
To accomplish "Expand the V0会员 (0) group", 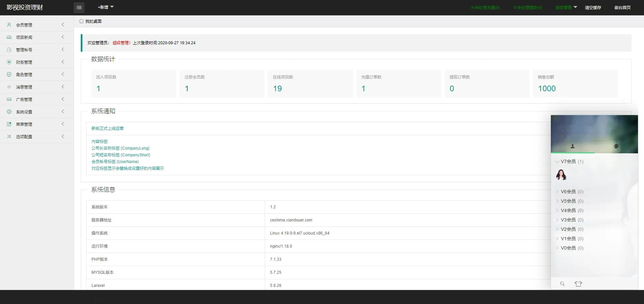I will (569, 248).
